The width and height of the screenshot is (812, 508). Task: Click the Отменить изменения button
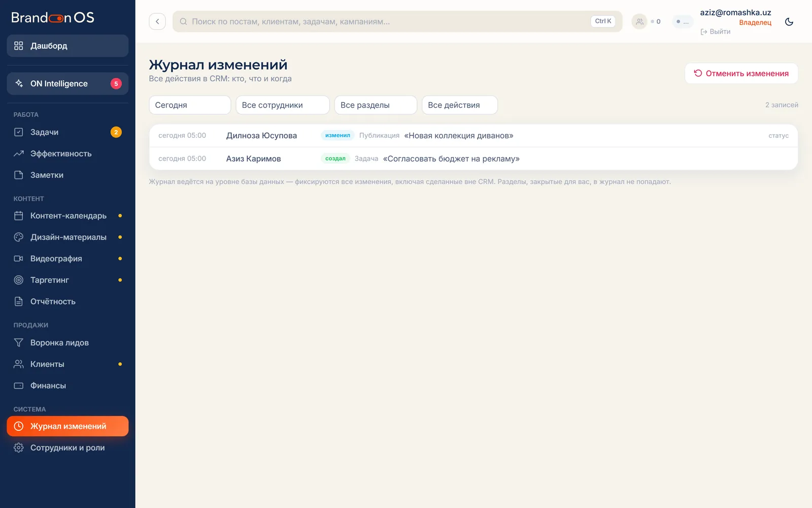click(741, 73)
